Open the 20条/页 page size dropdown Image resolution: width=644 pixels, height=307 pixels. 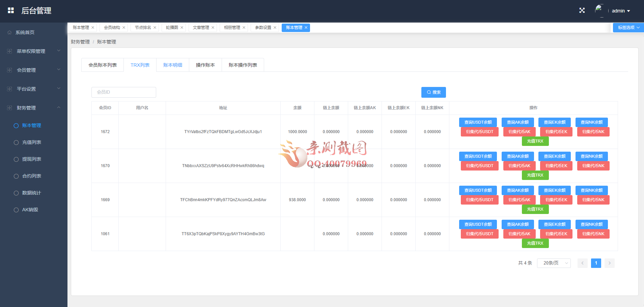point(553,263)
